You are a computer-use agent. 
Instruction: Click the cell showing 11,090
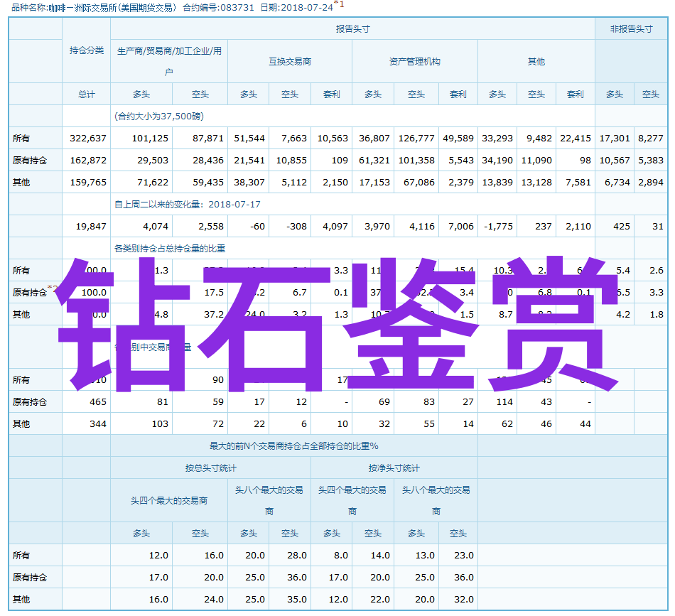[x=536, y=160]
